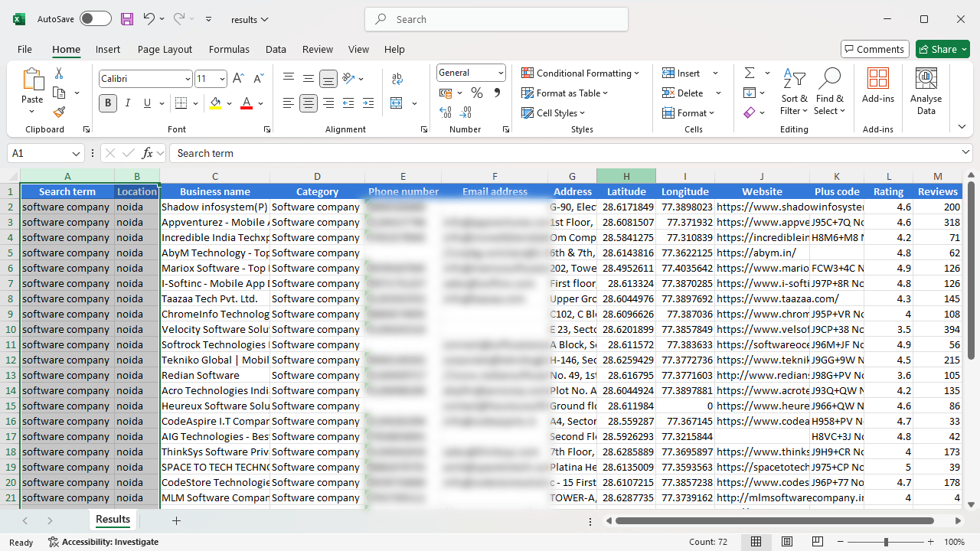Open Sort & Filter dropdown
Image resolution: width=980 pixels, height=551 pixels.
click(794, 92)
